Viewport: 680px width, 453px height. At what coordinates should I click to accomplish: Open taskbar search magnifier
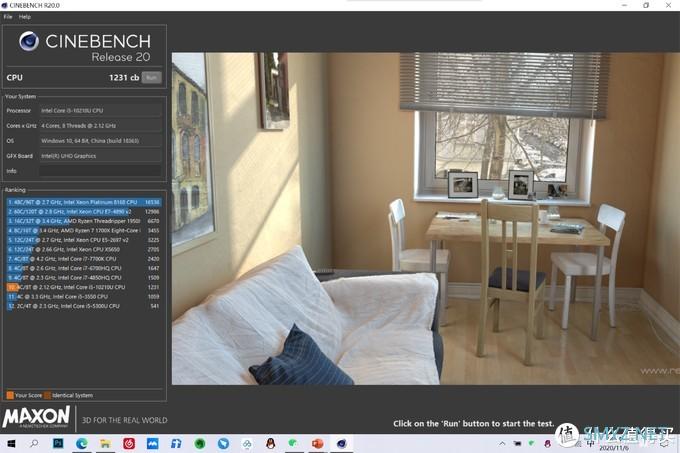click(x=34, y=443)
